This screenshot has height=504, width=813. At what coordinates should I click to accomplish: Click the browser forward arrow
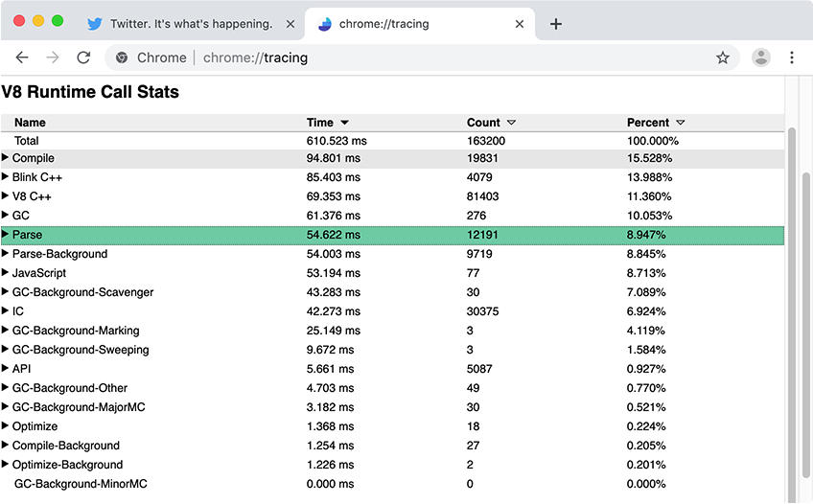point(53,57)
